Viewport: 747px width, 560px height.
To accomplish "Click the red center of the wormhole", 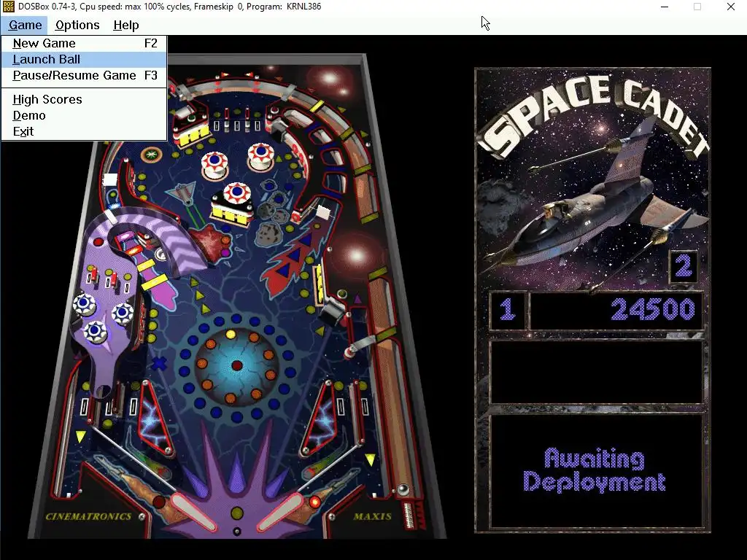I will [237, 366].
